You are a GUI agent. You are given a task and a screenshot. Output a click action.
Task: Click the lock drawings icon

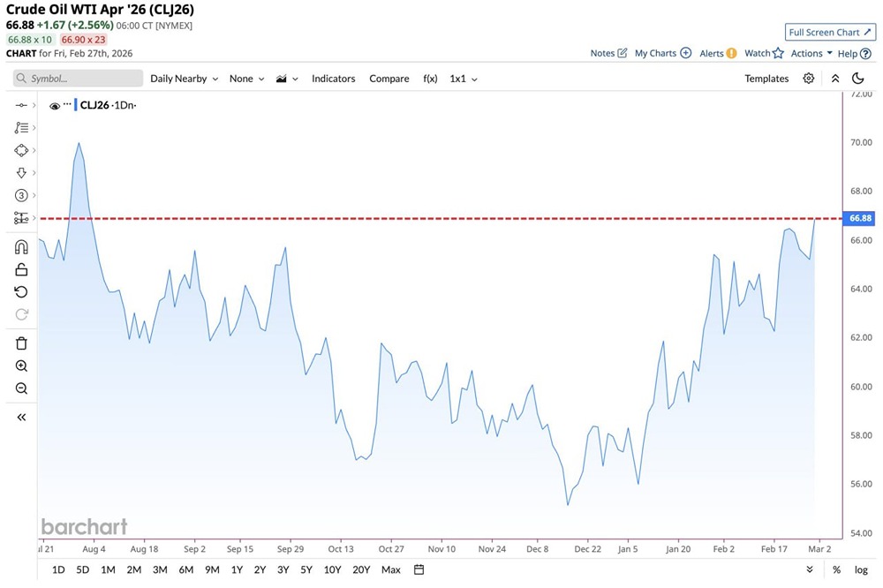(21, 269)
